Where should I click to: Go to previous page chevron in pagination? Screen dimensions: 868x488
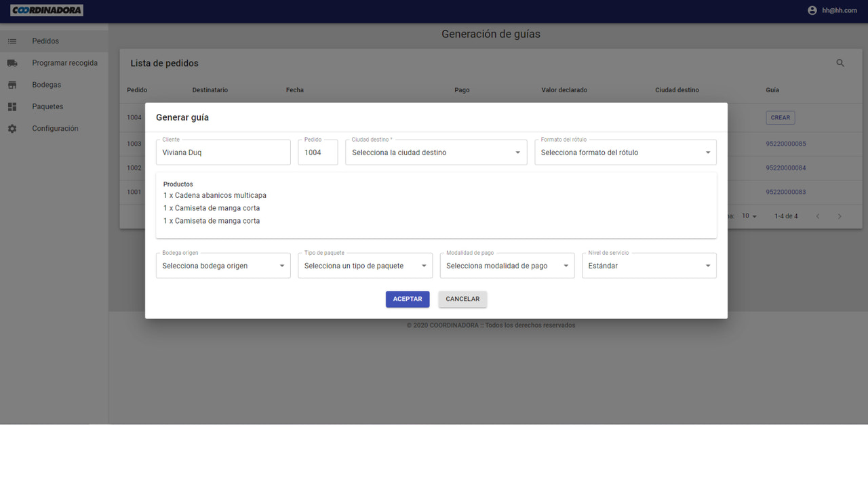tap(817, 216)
